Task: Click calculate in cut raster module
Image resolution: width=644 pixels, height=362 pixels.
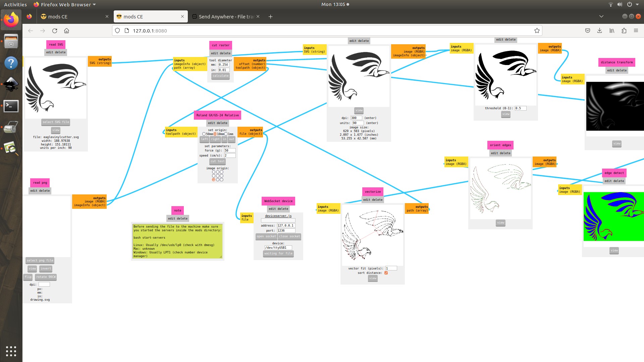Action: tap(220, 76)
